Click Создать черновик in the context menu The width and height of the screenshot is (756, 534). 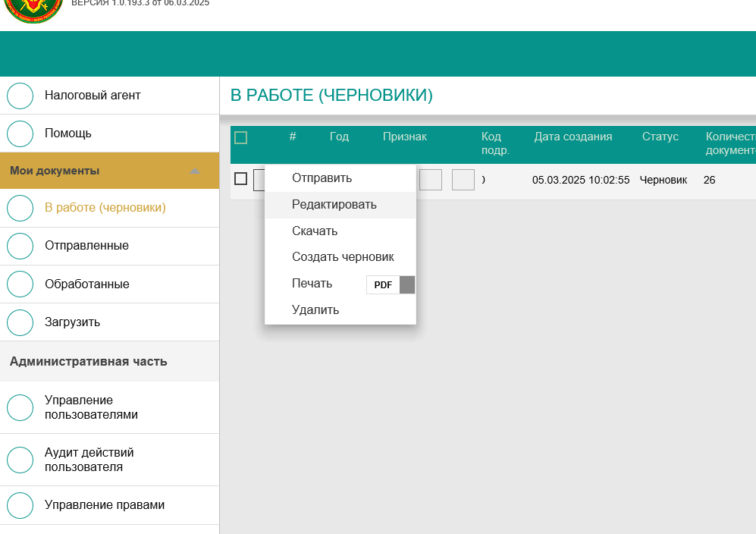click(x=343, y=257)
